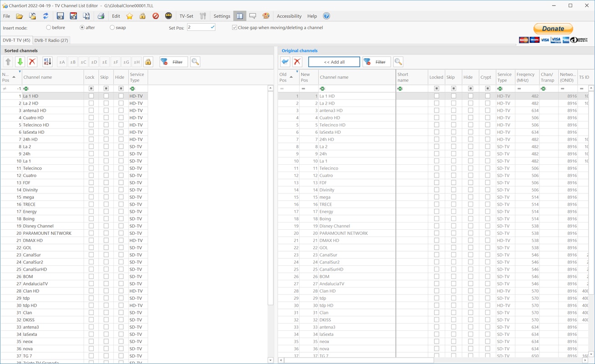Click the renumber channels #1 #2 icon
Image resolution: width=595 pixels, height=364 pixels.
click(47, 62)
